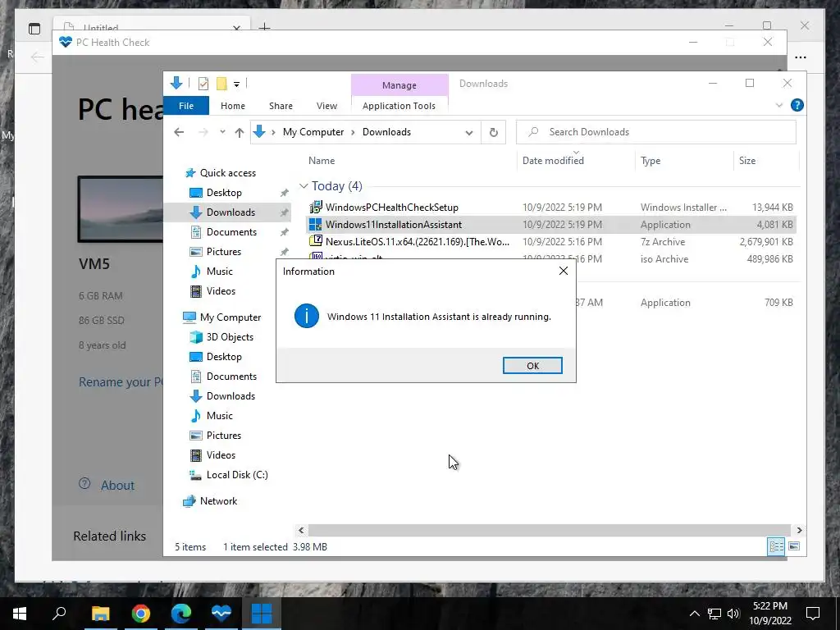
Task: Open 3D Objects folder
Action: [x=230, y=337]
